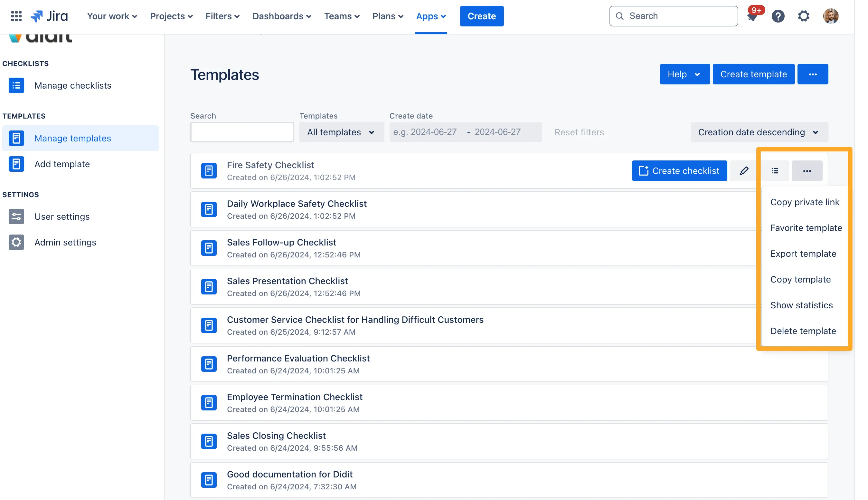868x500 pixels.
Task: Expand the All templates dropdown
Action: (x=341, y=132)
